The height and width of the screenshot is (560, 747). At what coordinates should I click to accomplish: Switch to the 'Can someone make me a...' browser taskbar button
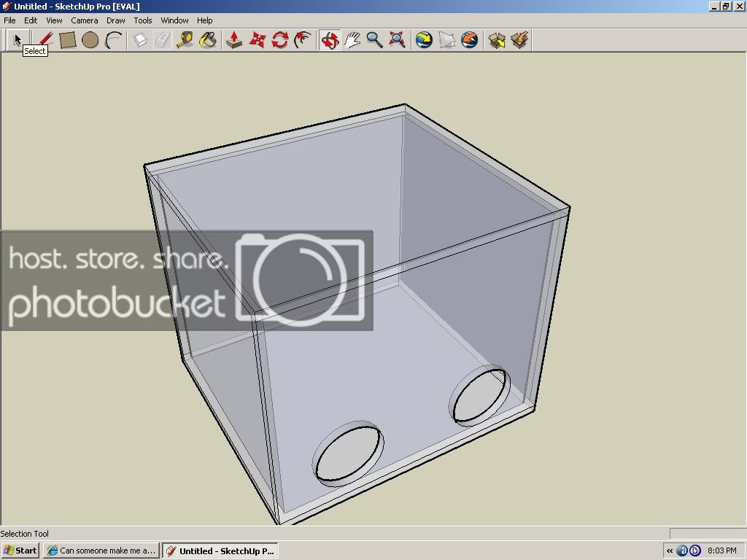101,551
